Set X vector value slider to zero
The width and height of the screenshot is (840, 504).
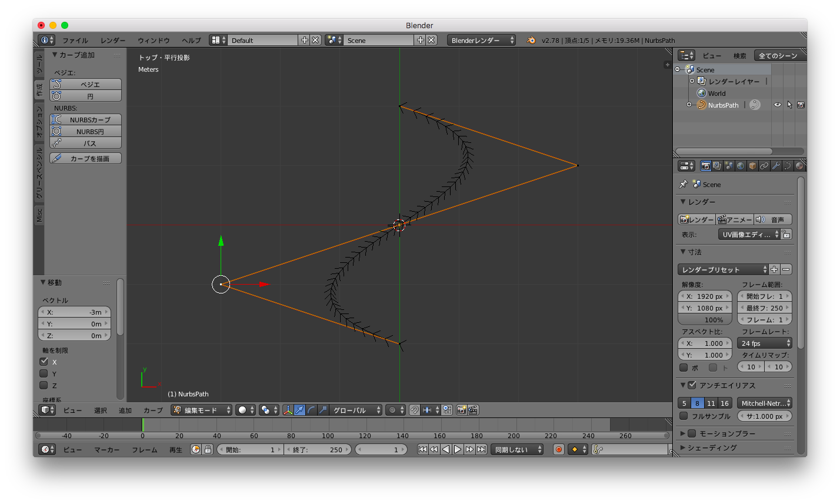(x=75, y=312)
